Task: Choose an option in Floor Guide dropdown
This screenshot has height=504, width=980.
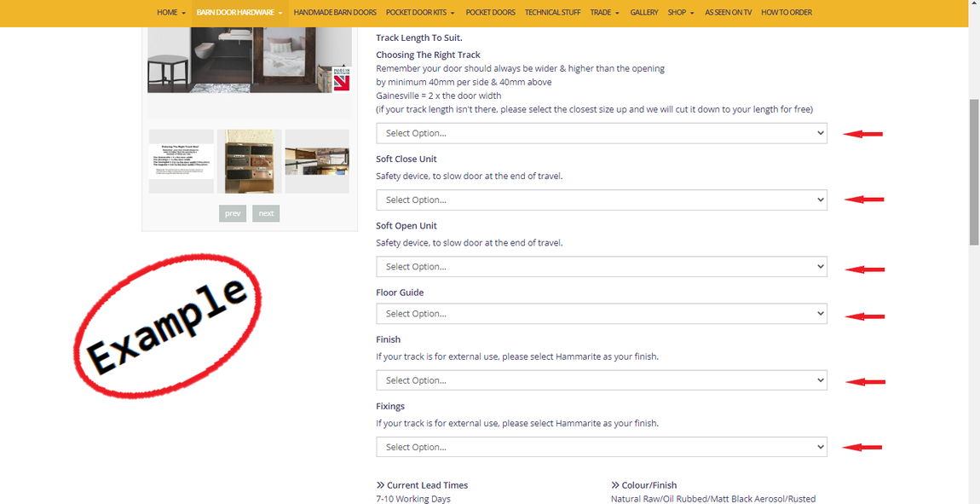Action: (601, 314)
